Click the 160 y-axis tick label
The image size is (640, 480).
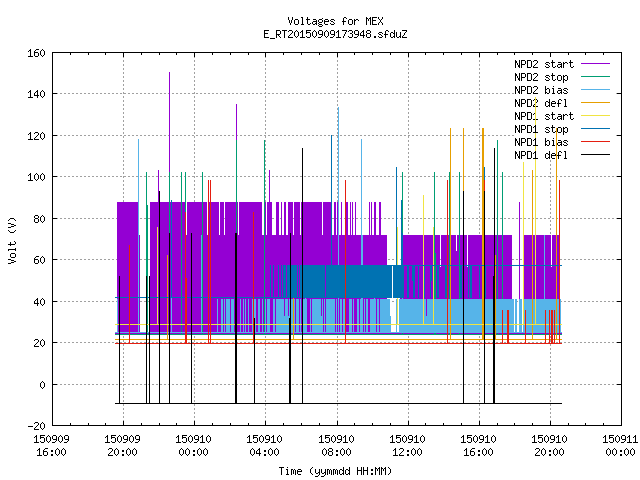coord(36,53)
